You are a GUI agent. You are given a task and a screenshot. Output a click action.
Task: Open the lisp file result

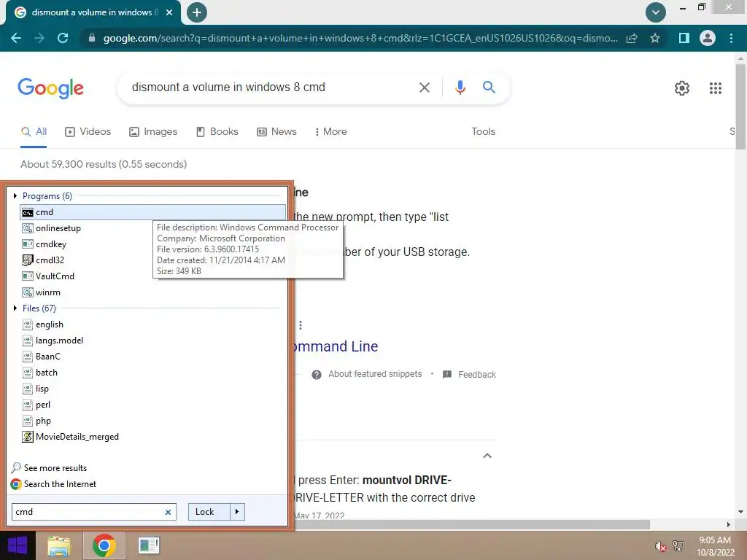(x=36, y=389)
